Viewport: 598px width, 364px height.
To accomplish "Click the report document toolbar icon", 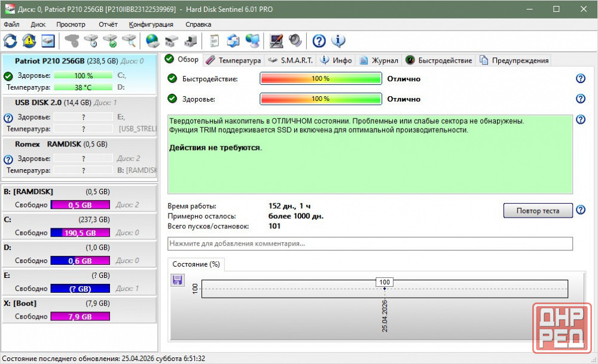I will tap(214, 41).
